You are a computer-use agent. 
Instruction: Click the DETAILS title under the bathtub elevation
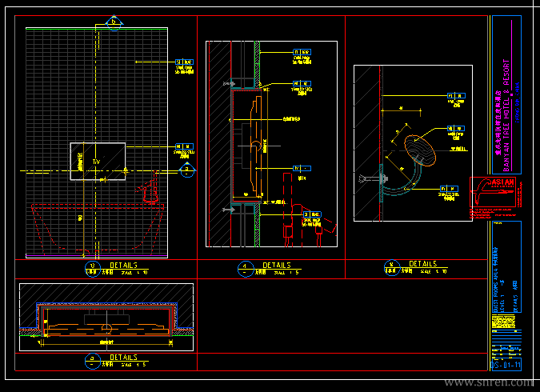tap(123, 266)
